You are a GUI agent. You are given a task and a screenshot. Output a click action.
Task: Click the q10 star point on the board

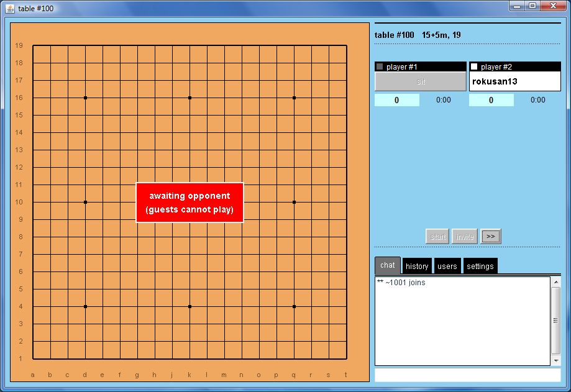click(x=294, y=202)
